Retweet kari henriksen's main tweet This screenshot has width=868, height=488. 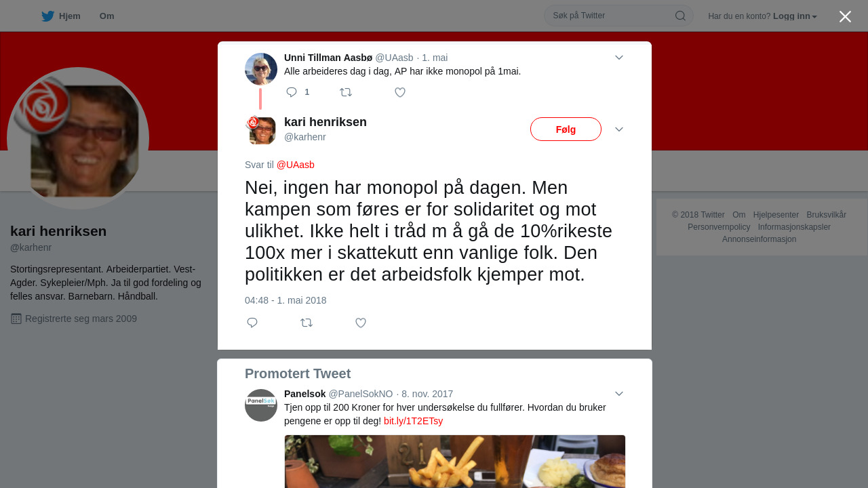[x=307, y=323]
